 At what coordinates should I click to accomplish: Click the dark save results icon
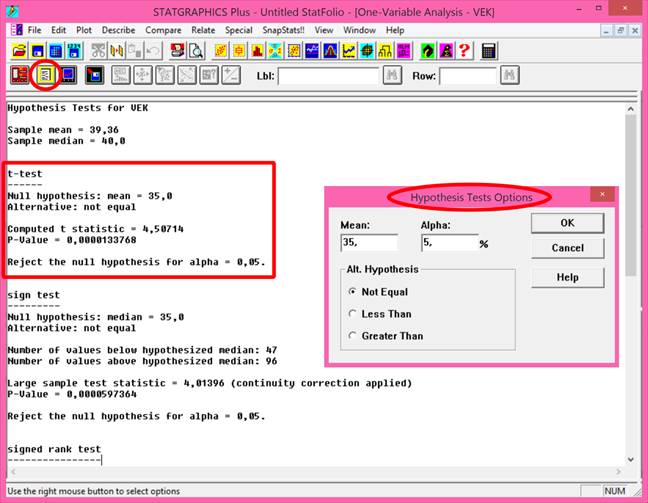[94, 75]
